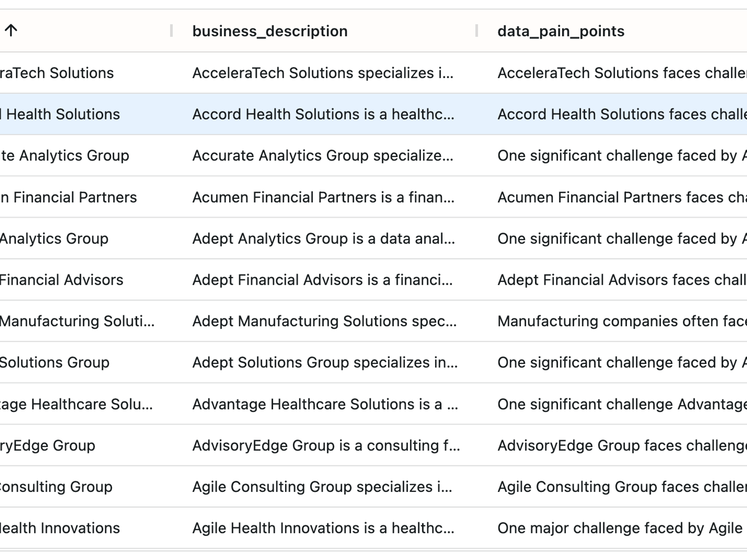Click the Adept Manufacturing Solutions description cell
Viewport: 747px width, 560px height.
click(324, 321)
